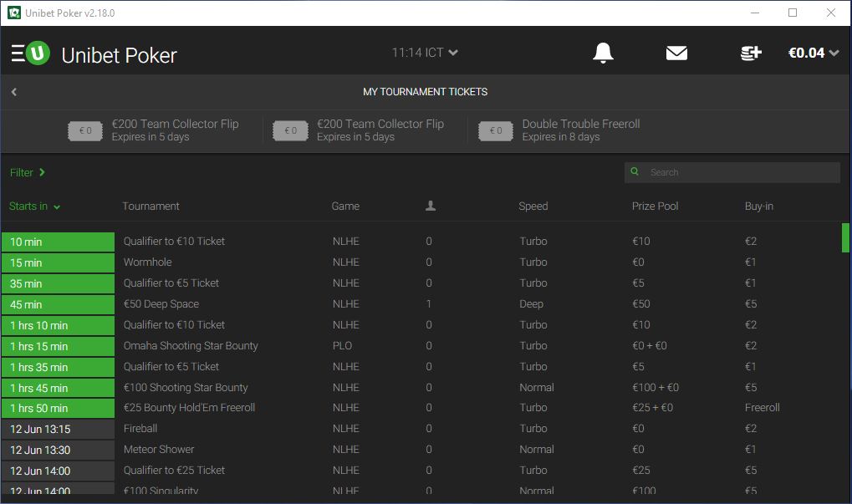The width and height of the screenshot is (852, 504).
Task: Select the 35 min start time cell
Action: [x=58, y=283]
